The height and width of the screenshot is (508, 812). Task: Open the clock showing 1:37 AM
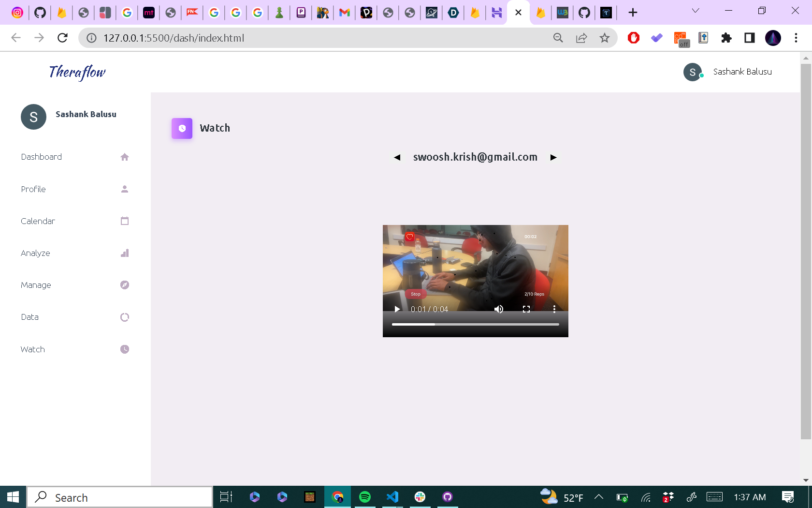pos(750,497)
